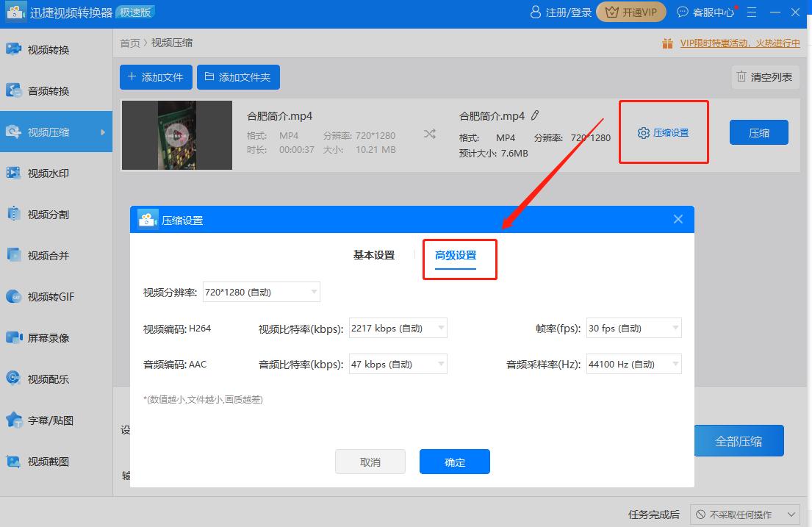Click the 清空列表 clear list control
Image resolution: width=812 pixels, height=527 pixels.
coord(765,76)
